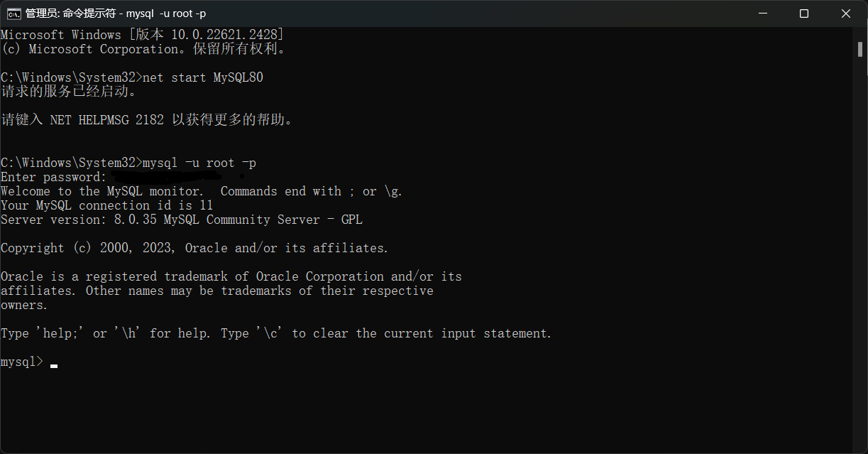Click the "Oracle is a registered trademark" line

231,276
